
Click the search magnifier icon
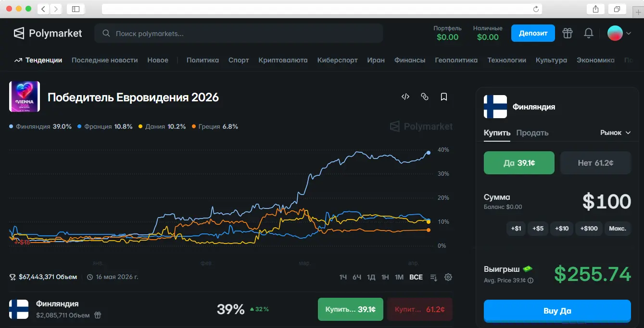(106, 34)
